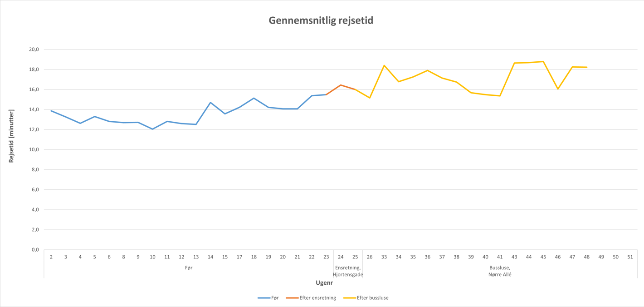Screen dimensions: 644x307
Task: Select the "Efter ensretning" legend label
Action: tap(317, 298)
